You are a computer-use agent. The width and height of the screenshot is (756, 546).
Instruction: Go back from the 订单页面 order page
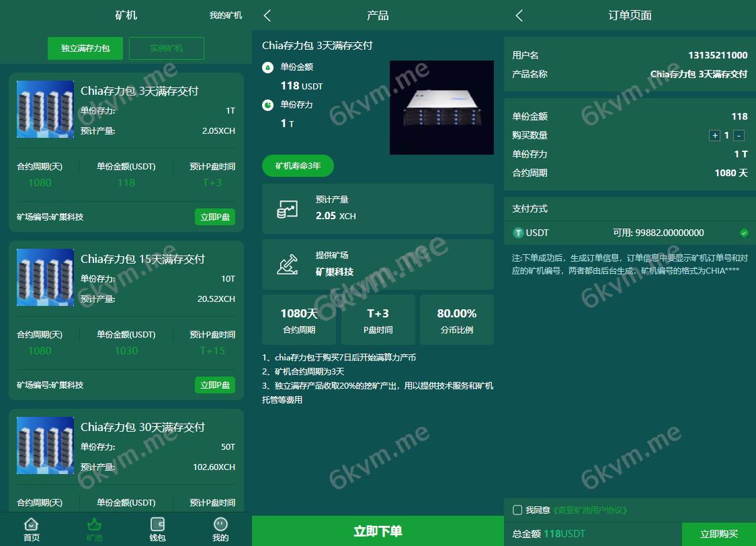519,15
